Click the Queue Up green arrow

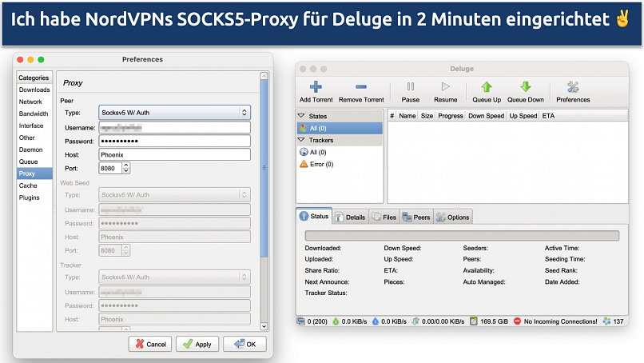[486, 87]
